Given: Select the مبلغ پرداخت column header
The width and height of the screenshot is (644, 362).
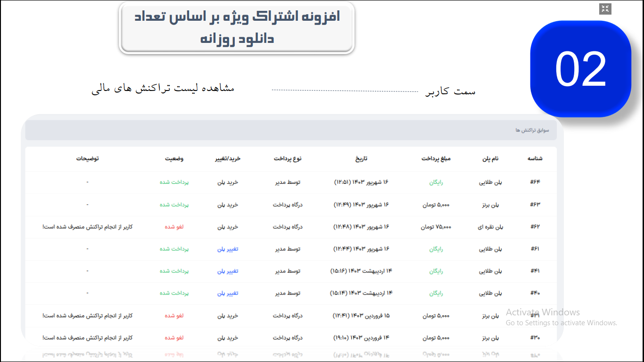Looking at the screenshot, I should pos(436,159).
